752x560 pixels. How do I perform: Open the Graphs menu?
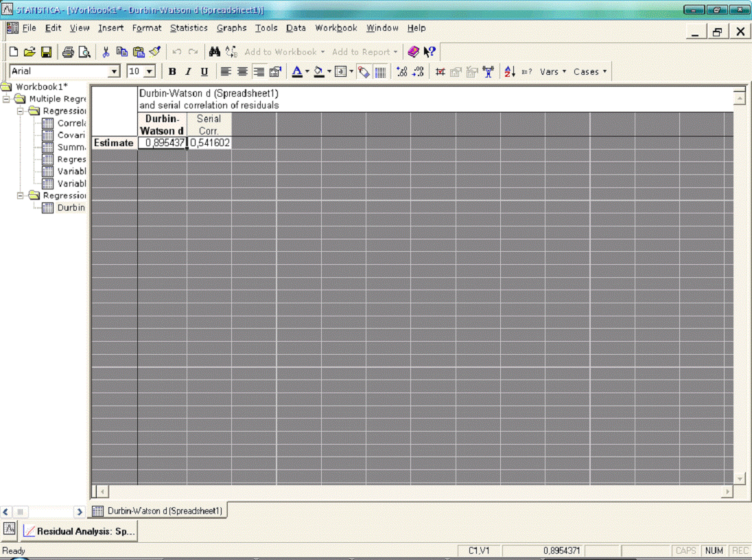point(231,28)
